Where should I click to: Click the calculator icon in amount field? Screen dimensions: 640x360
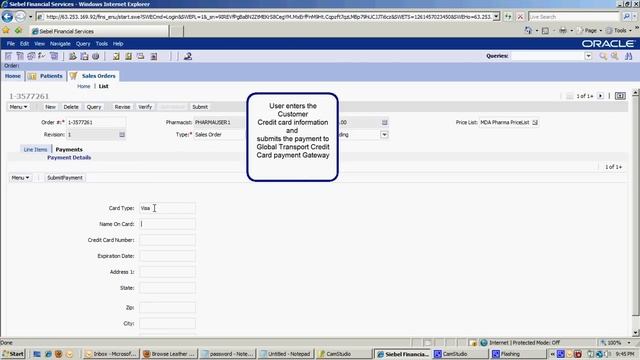coord(384,122)
